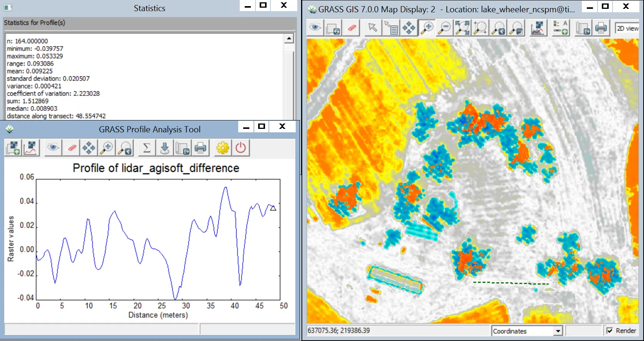Toggle the Render checkbox
Screen dimensions: 644x341
pos(609,331)
